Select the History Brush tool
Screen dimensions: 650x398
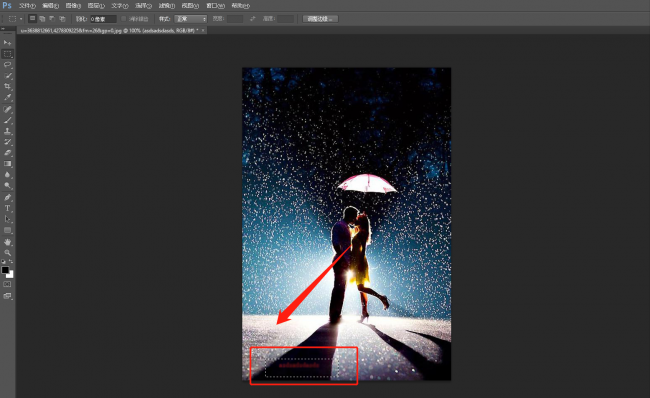pyautogui.click(x=7, y=142)
